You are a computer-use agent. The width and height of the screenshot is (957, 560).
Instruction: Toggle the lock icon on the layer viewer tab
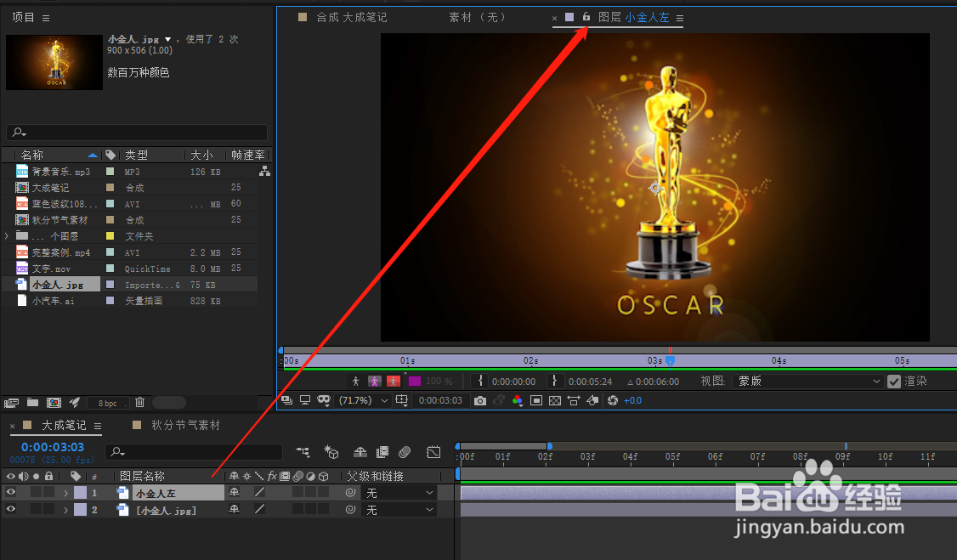(x=586, y=16)
